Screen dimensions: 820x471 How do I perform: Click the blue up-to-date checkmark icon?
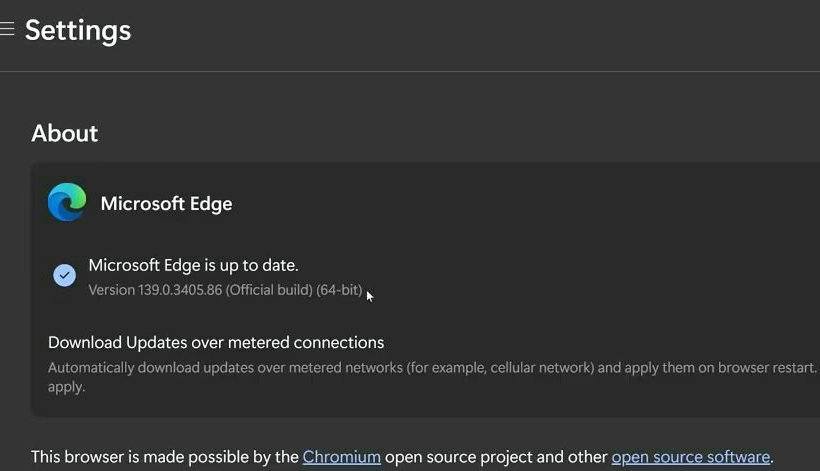tap(64, 275)
